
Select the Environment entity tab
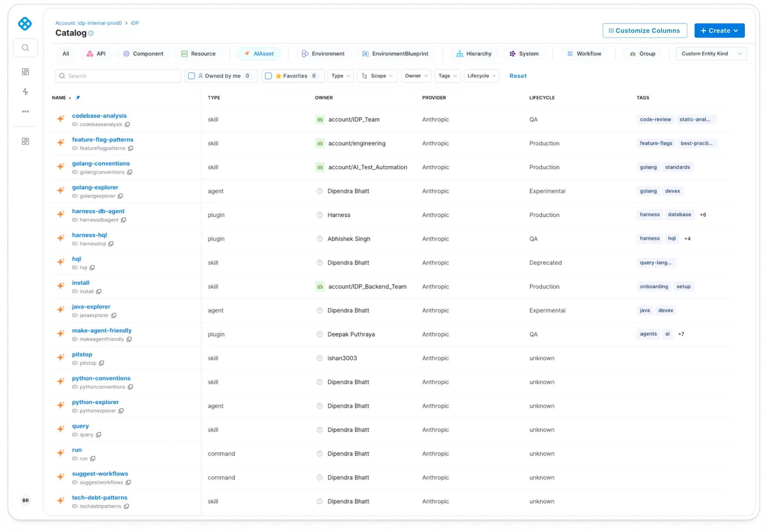323,54
